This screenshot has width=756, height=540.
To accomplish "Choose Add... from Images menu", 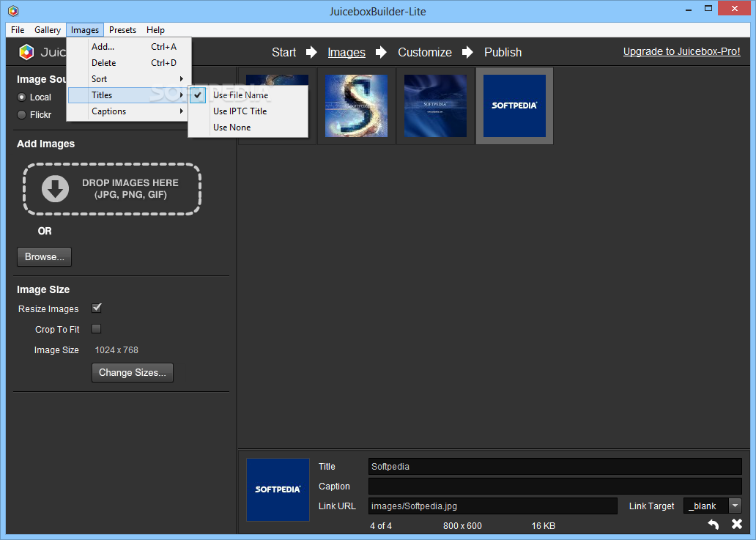I will [129, 47].
